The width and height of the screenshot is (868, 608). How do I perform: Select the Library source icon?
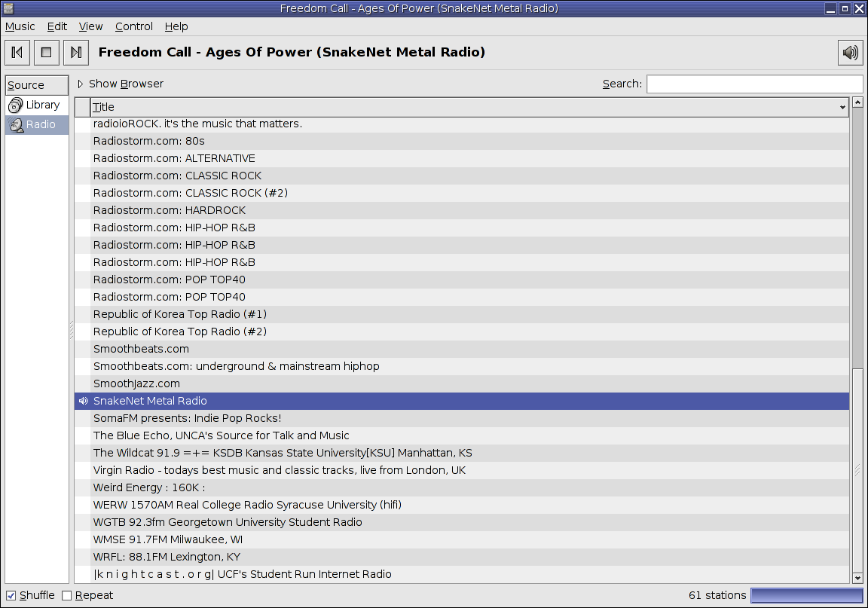point(16,105)
